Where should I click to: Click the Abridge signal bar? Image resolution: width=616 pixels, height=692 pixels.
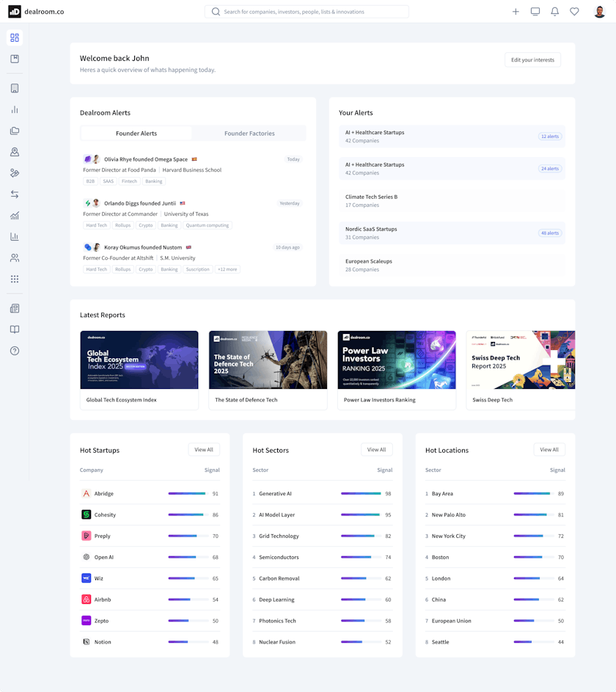[x=187, y=494]
